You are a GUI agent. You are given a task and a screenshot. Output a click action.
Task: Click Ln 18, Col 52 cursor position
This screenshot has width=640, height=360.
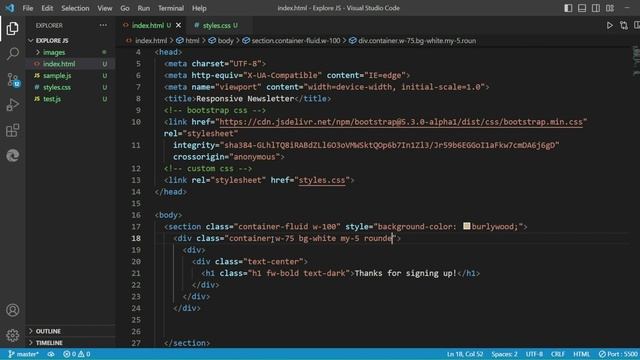point(464,354)
